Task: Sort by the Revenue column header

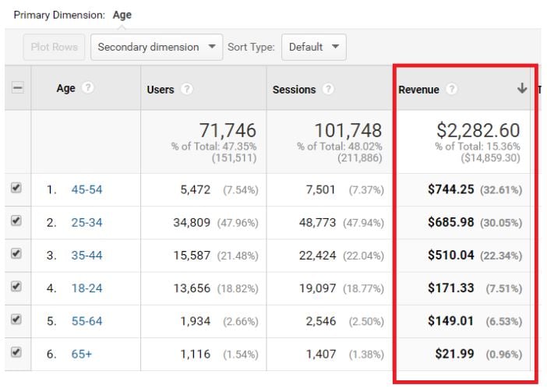Action: tap(418, 90)
